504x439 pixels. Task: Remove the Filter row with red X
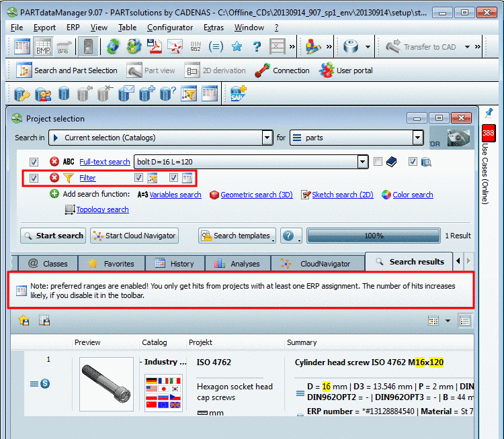tap(54, 177)
